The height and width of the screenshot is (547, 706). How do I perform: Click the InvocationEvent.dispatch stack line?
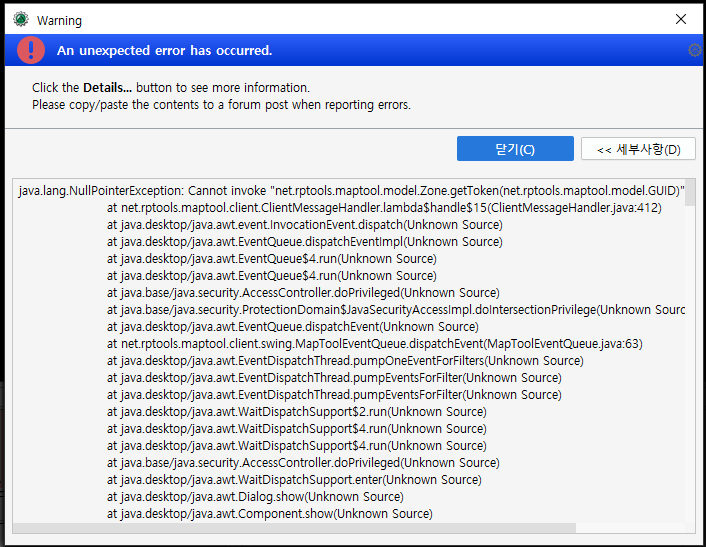pyautogui.click(x=305, y=225)
